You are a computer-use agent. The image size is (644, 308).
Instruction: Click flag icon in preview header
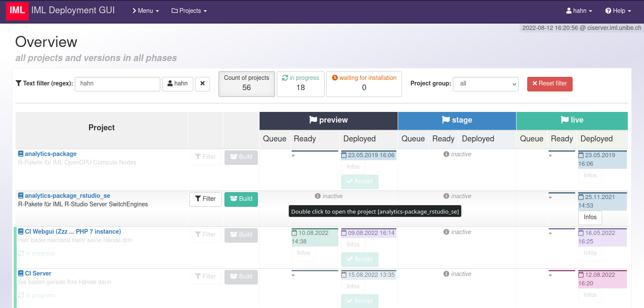pos(313,120)
